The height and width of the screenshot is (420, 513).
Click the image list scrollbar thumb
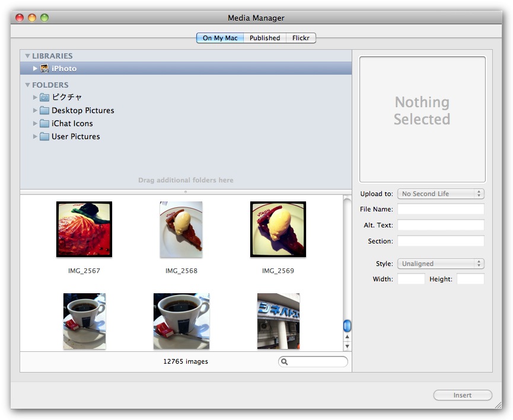[347, 326]
